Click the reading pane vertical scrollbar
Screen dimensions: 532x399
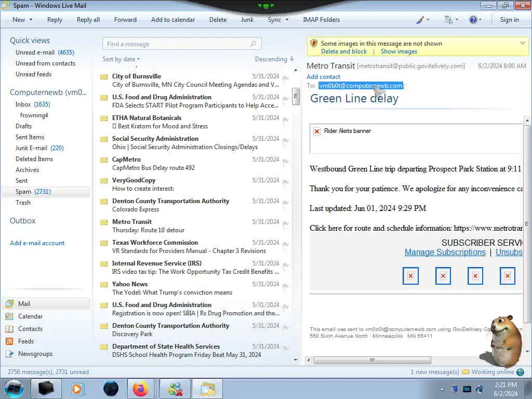tap(527, 224)
